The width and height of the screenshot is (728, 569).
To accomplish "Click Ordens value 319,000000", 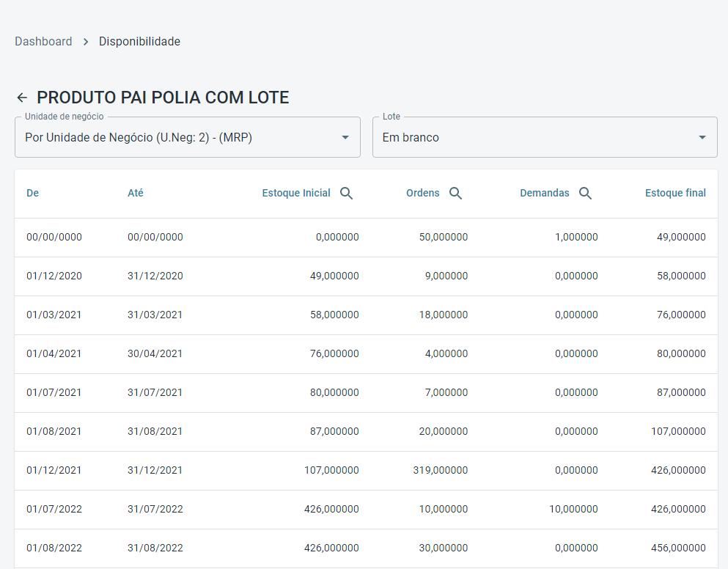I will point(441,471).
